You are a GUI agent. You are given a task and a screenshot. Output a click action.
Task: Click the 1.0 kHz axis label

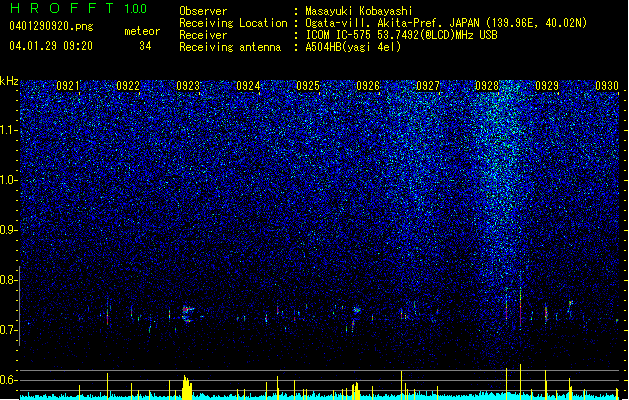pos(9,180)
